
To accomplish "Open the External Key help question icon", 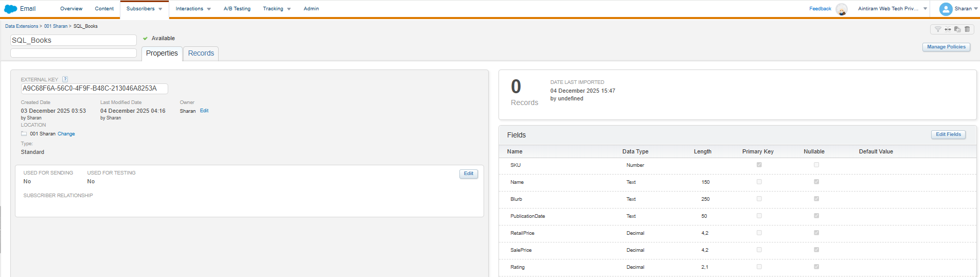I will (x=65, y=79).
